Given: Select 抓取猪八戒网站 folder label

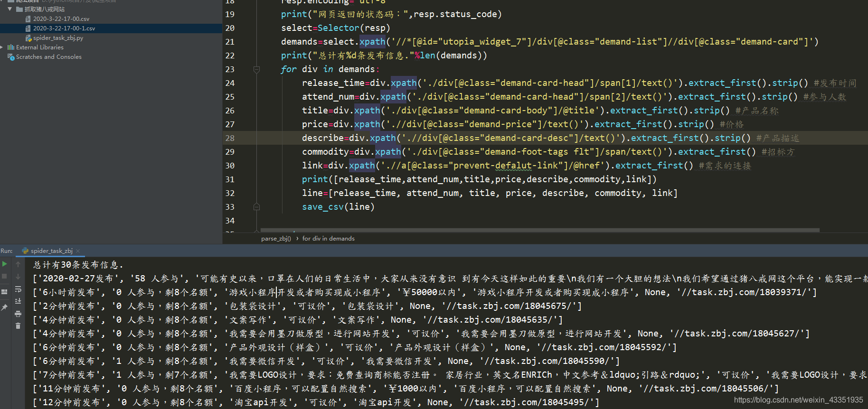Looking at the screenshot, I should pyautogui.click(x=45, y=9).
